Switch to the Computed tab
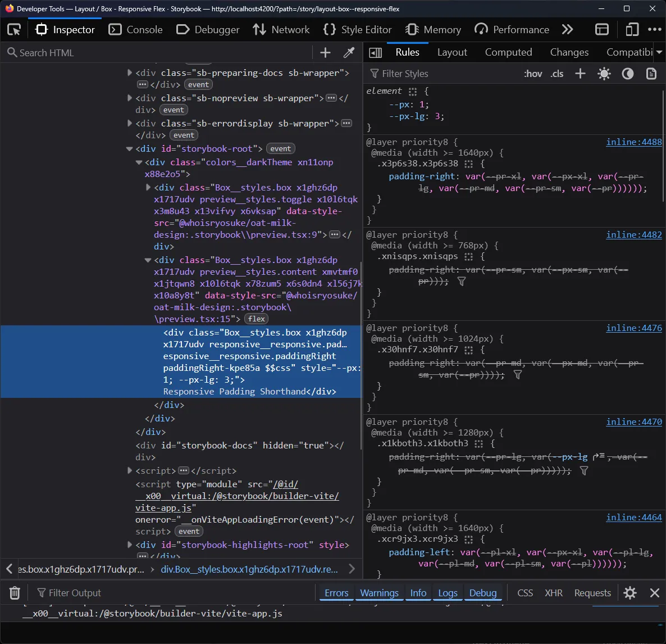Viewport: 666px width, 644px height. coord(508,52)
